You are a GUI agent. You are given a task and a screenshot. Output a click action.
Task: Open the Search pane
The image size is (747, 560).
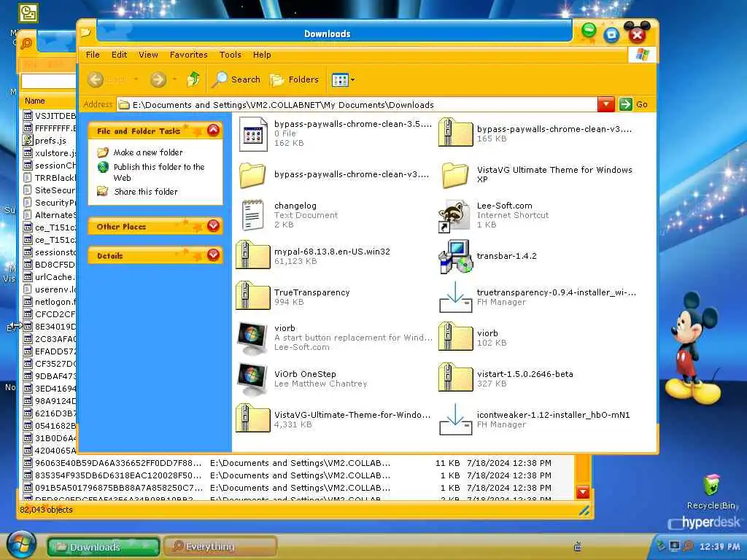237,79
